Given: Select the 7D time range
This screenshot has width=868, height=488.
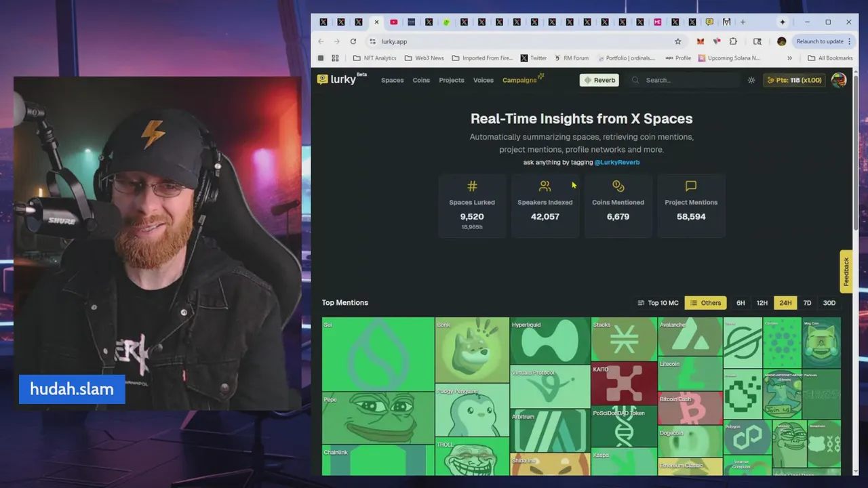Looking at the screenshot, I should click(x=807, y=303).
